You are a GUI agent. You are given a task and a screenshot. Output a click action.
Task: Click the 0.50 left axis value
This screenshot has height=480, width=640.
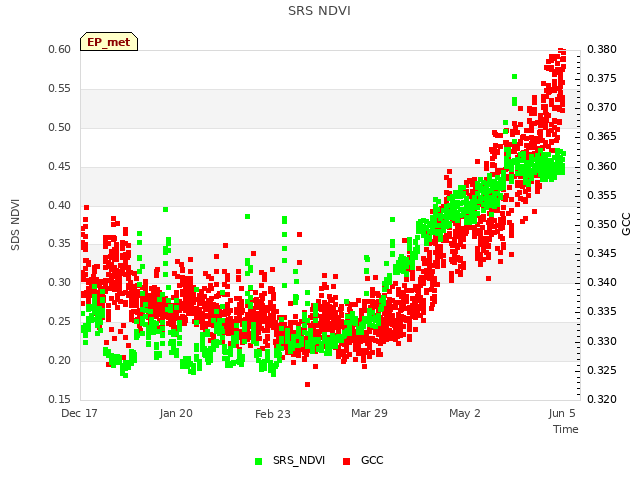click(x=60, y=127)
